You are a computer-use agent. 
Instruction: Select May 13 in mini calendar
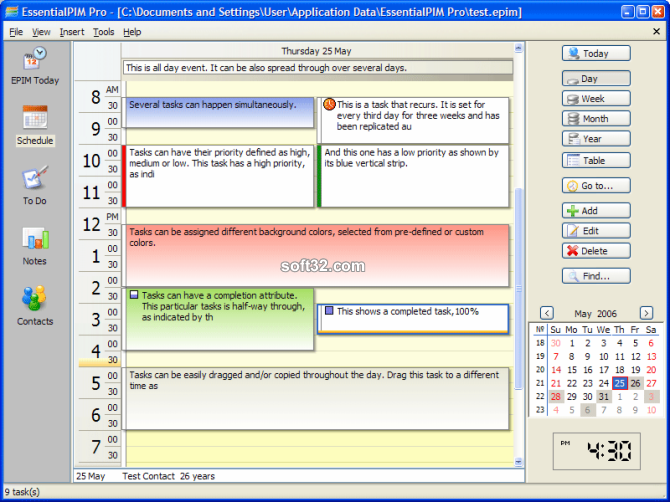pyautogui.click(x=651, y=356)
